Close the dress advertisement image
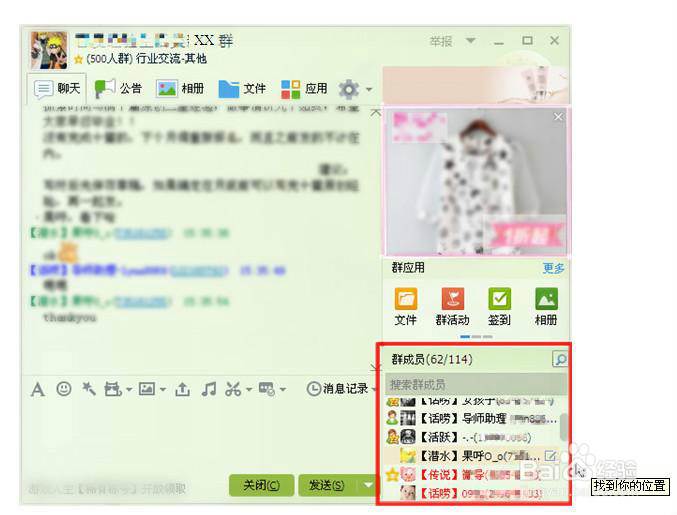The image size is (677, 515). [558, 117]
